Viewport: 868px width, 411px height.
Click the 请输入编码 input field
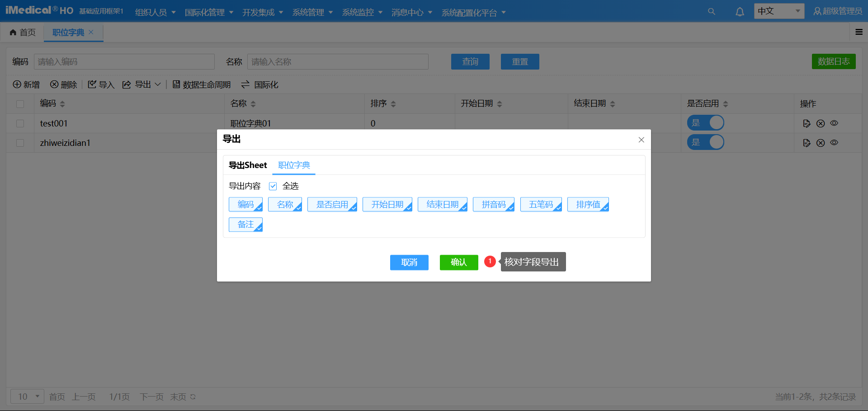point(124,62)
